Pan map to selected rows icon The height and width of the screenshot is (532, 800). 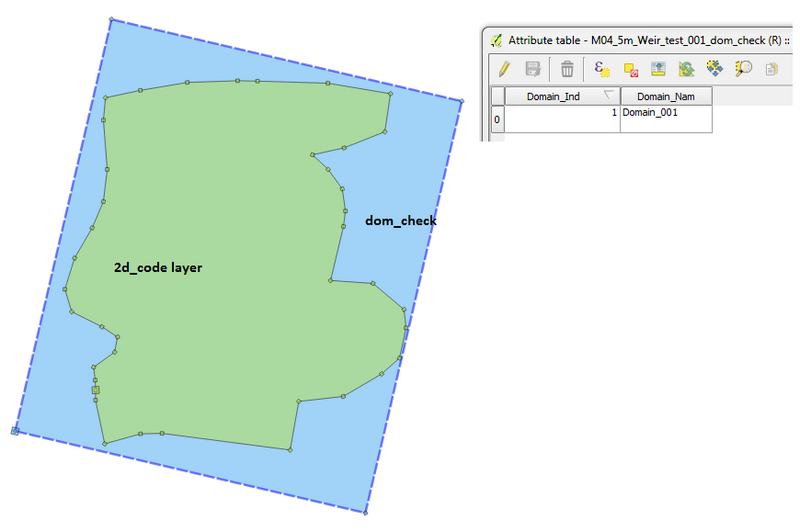click(x=714, y=69)
